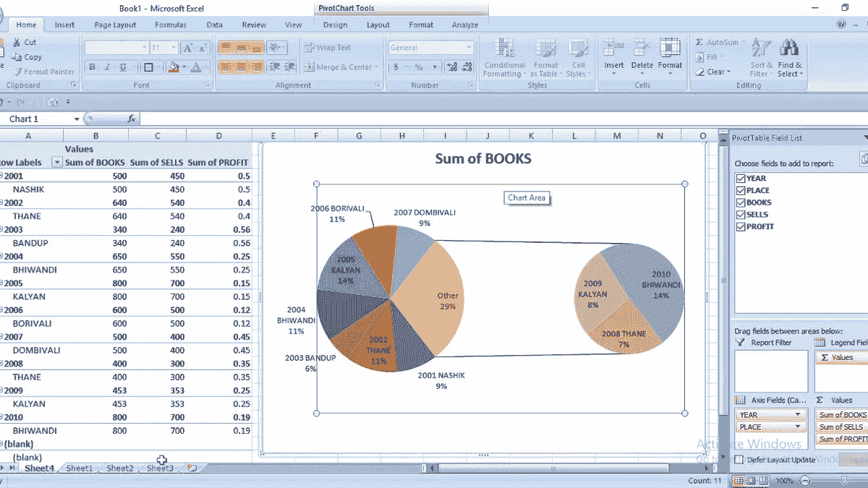The height and width of the screenshot is (488, 868).
Task: Apply the Fill Color bucket
Action: 174,67
